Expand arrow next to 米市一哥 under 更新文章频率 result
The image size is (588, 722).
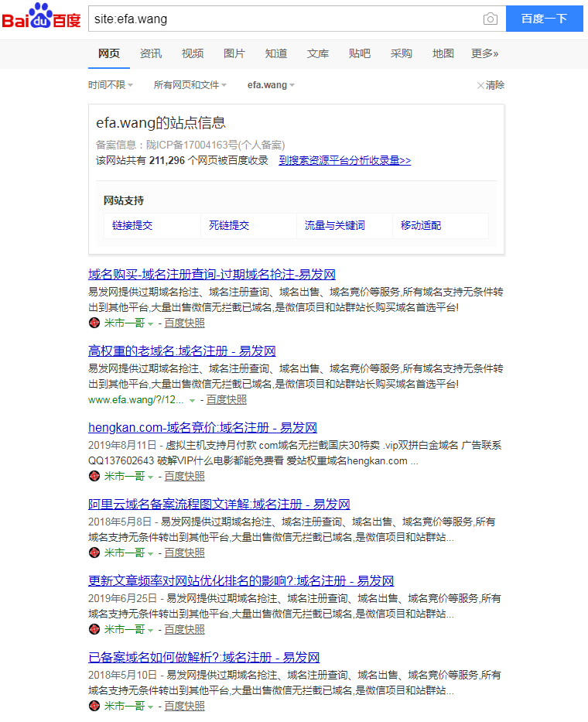[151, 631]
